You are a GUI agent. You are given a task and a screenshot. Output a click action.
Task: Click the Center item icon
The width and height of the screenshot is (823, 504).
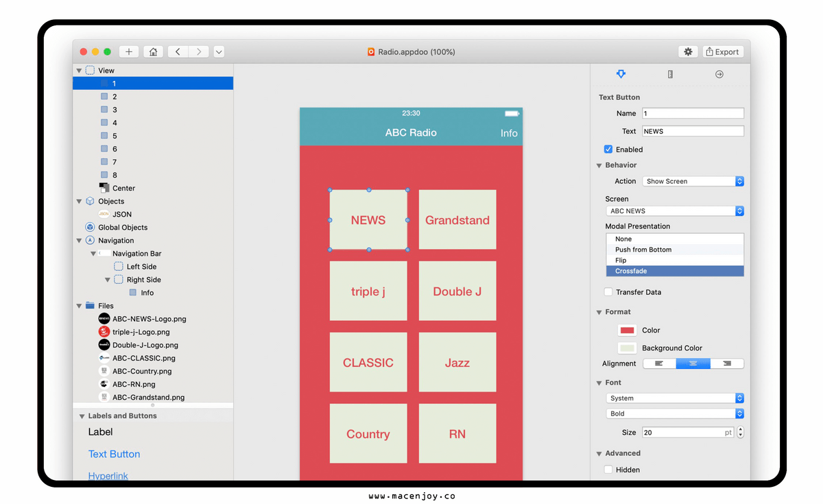pyautogui.click(x=104, y=188)
